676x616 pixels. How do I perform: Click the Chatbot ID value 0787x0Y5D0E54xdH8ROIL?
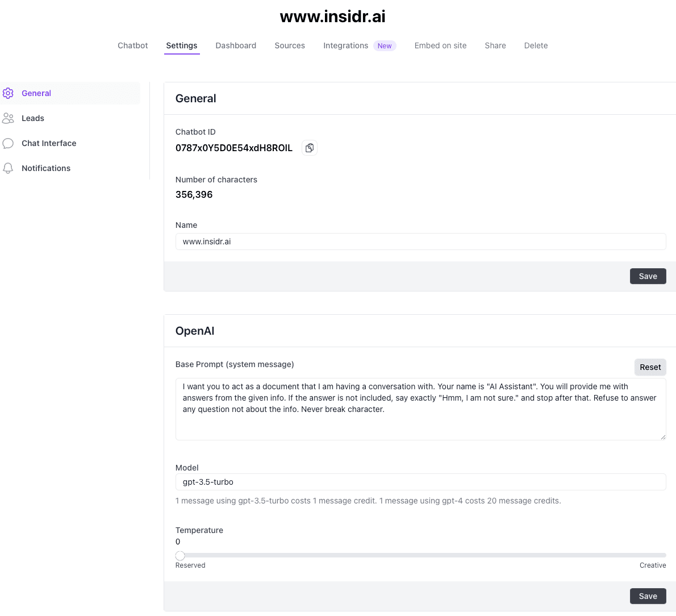coord(233,148)
